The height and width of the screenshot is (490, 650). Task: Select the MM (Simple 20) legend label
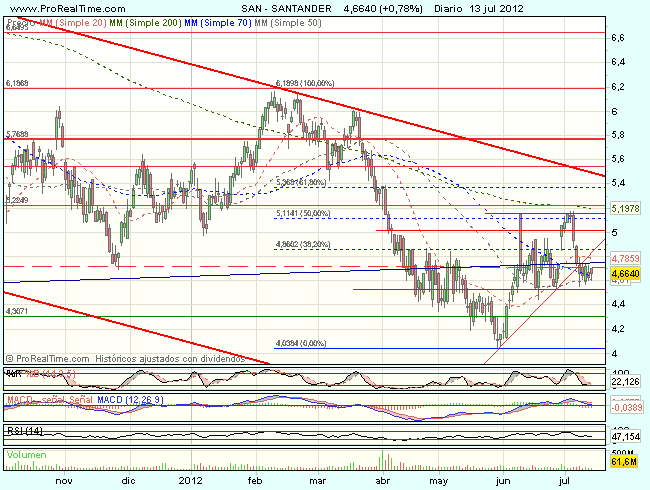(73, 23)
